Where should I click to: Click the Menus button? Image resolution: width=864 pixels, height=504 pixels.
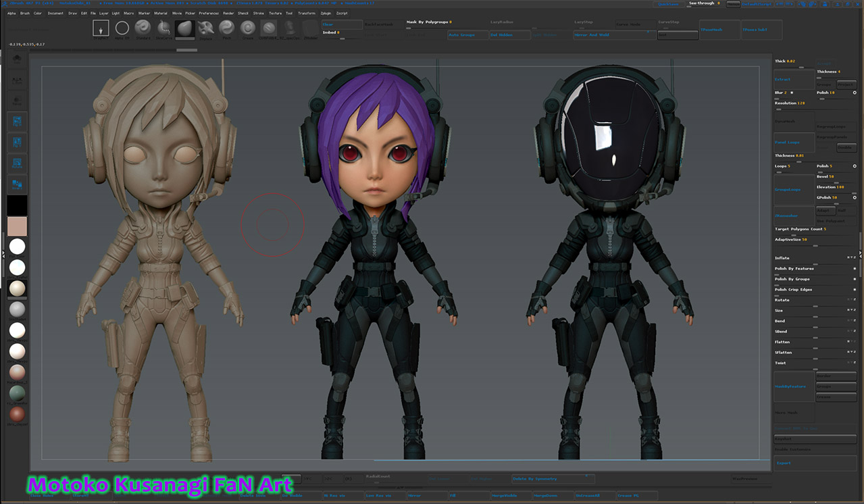point(733,4)
